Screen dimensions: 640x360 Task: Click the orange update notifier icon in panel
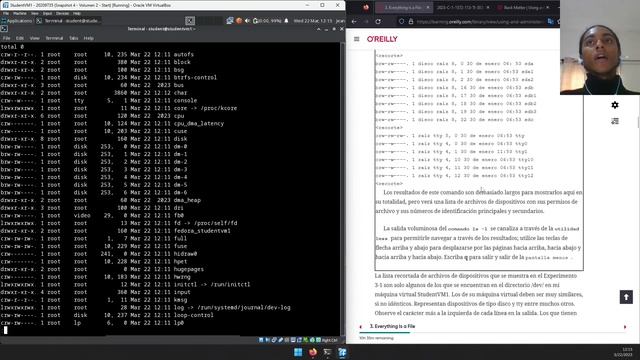coord(239,21)
